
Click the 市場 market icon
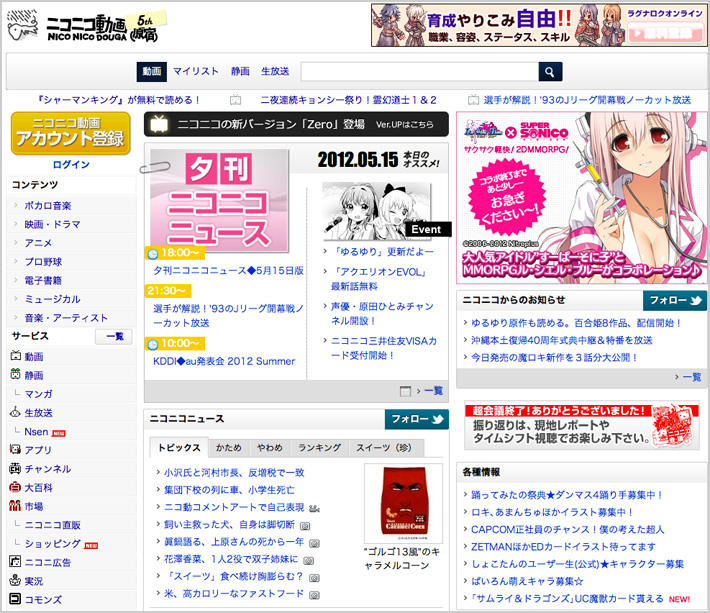16,506
